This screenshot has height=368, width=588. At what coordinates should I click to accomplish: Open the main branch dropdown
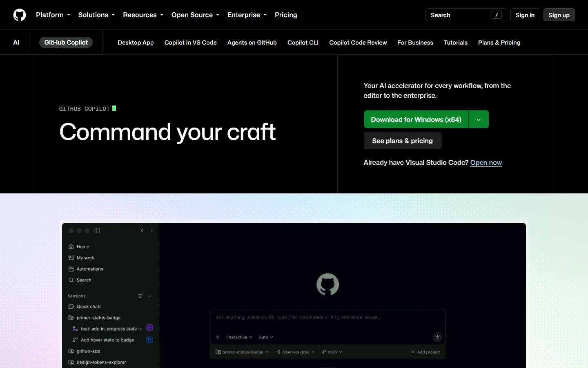coord(332,352)
